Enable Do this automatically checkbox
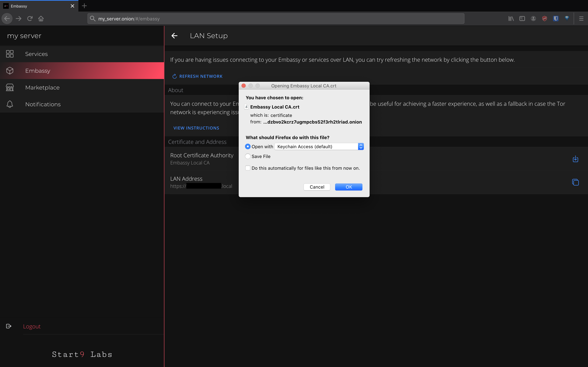 click(x=248, y=168)
